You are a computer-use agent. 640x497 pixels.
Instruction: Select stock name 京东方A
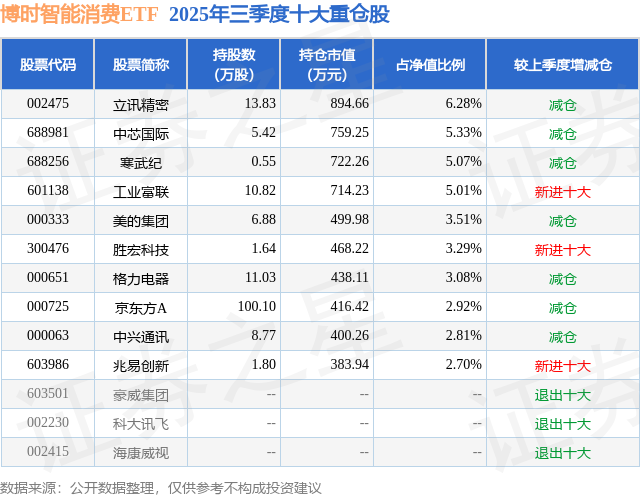pyautogui.click(x=141, y=308)
